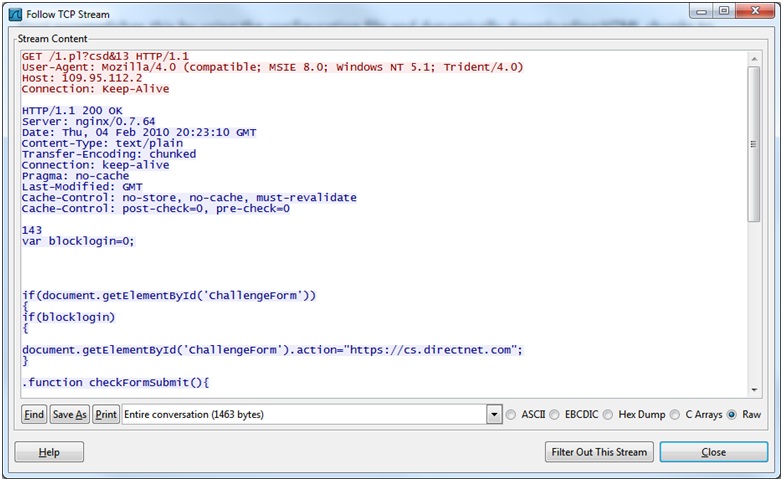Close window using title bar X
Screen dimensions: 783x481
pos(755,11)
